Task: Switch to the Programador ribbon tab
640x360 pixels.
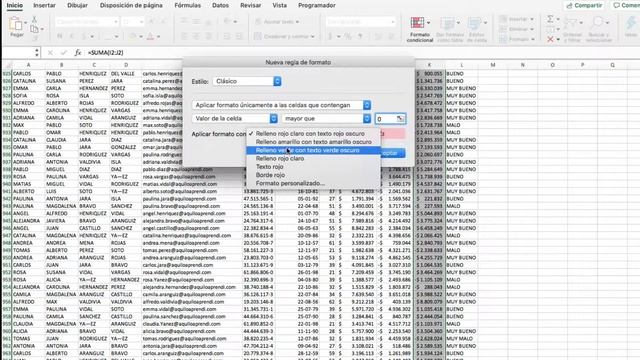Action: pos(317,5)
